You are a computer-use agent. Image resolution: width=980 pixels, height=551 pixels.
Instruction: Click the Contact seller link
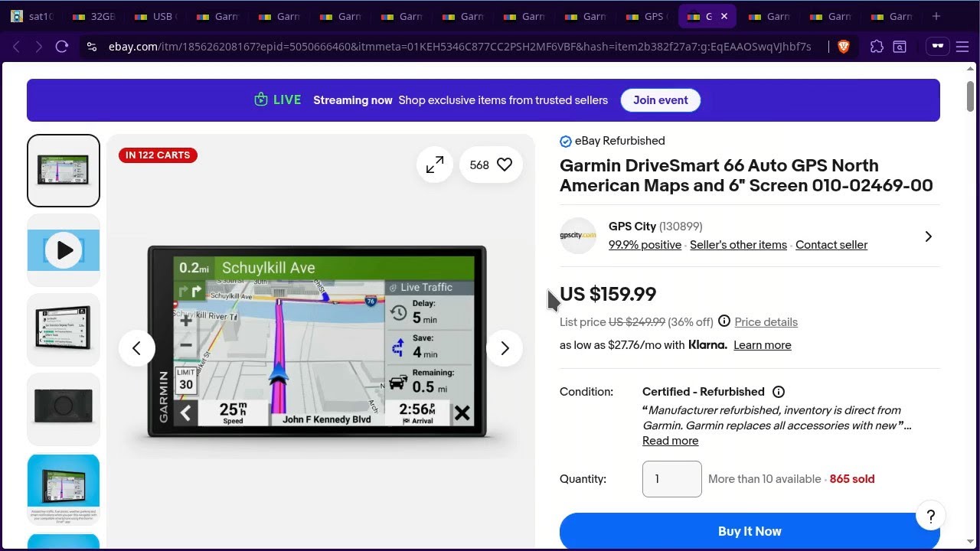[831, 245]
